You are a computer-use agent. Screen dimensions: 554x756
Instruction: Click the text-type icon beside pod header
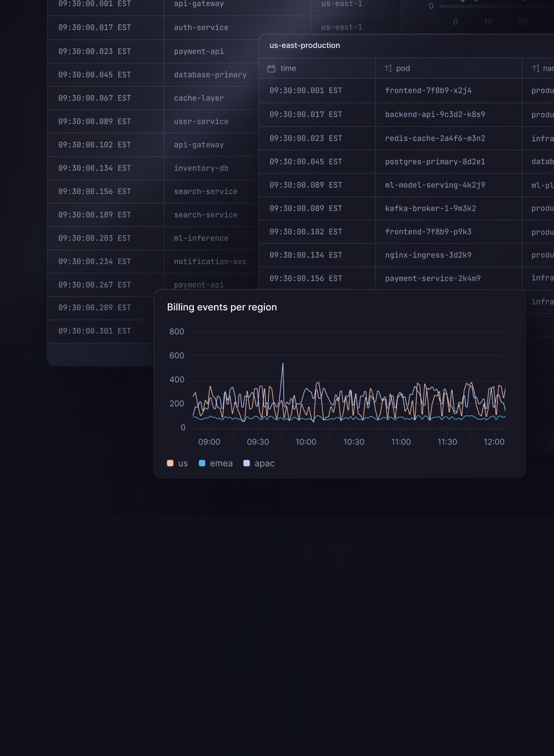click(x=388, y=69)
